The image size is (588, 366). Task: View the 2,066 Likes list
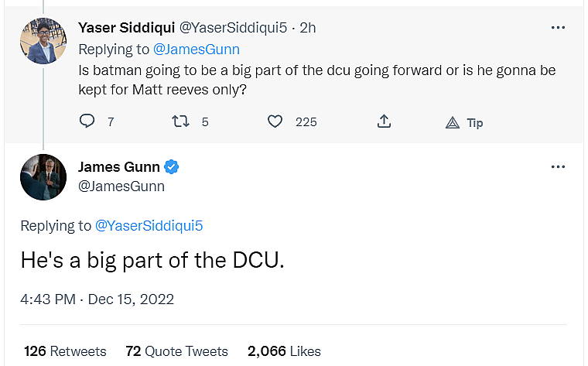click(284, 351)
